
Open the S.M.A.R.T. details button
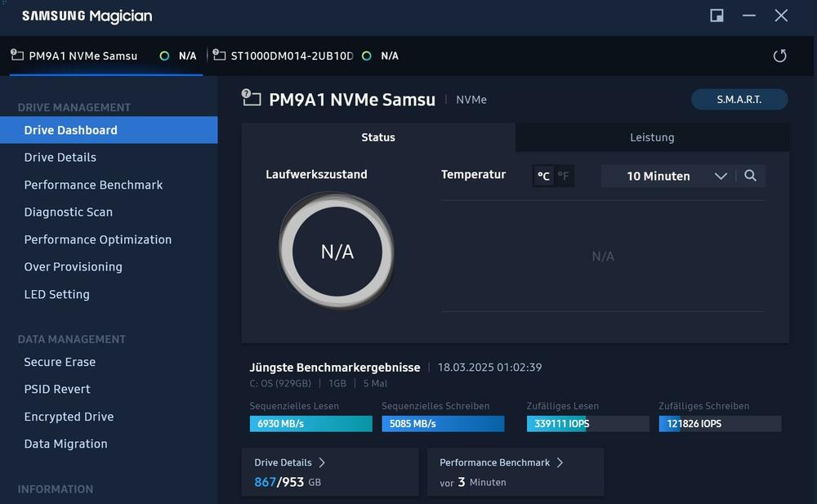click(739, 99)
